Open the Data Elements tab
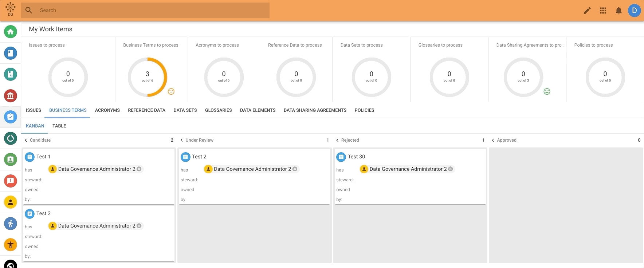 click(x=258, y=110)
